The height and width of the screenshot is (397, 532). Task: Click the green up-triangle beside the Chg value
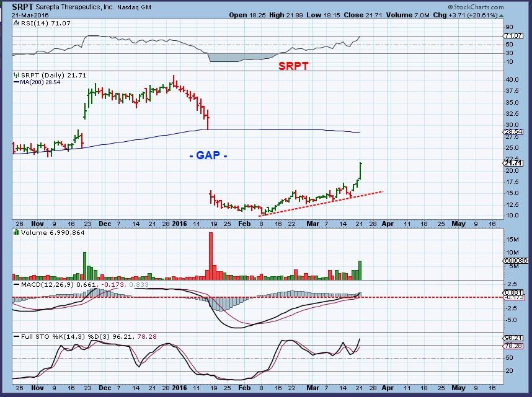502,15
